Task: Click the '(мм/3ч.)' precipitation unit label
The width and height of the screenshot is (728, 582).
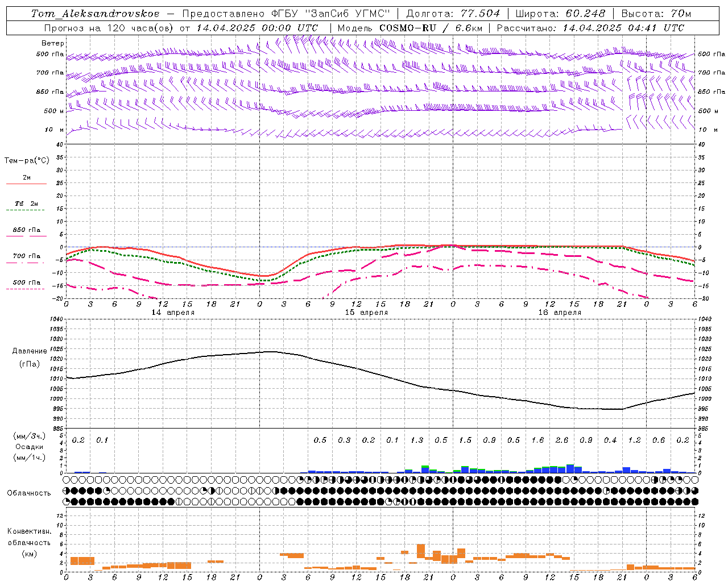Action: tap(30, 436)
